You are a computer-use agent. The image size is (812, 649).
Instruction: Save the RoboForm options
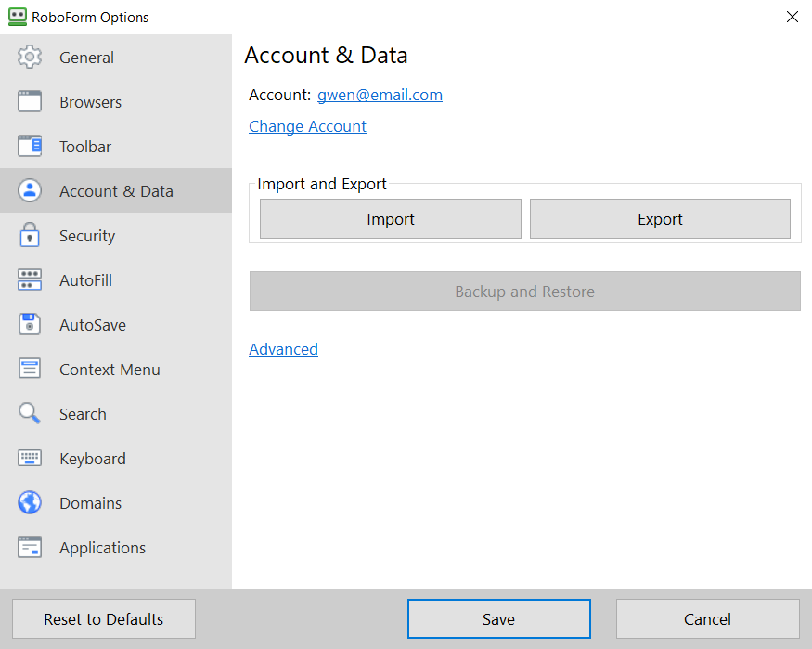tap(498, 619)
